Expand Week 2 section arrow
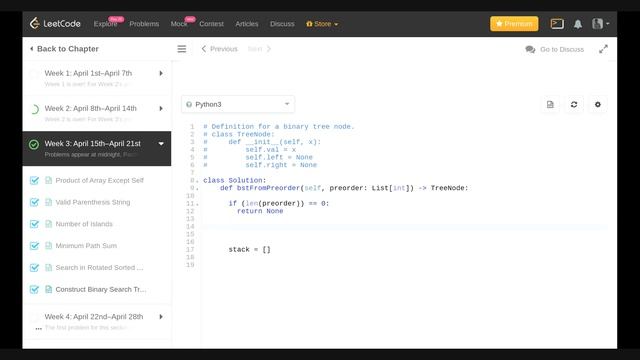The height and width of the screenshot is (360, 640). tap(161, 109)
